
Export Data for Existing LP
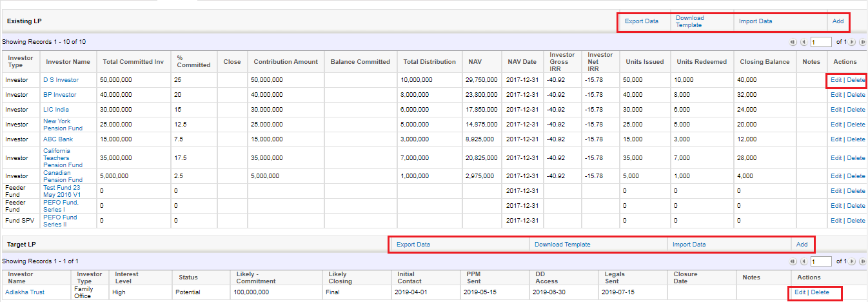coord(641,21)
